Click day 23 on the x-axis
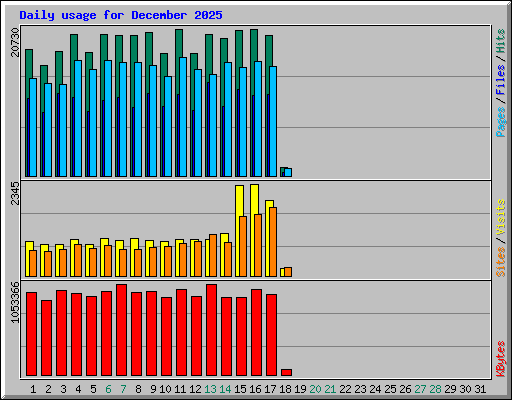The height and width of the screenshot is (400, 512). point(360,389)
